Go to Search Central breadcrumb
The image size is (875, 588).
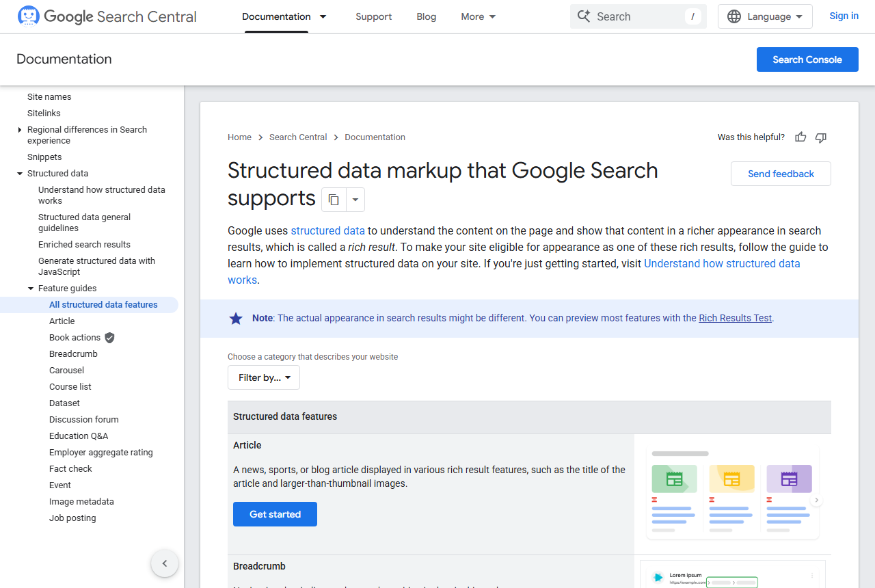298,137
